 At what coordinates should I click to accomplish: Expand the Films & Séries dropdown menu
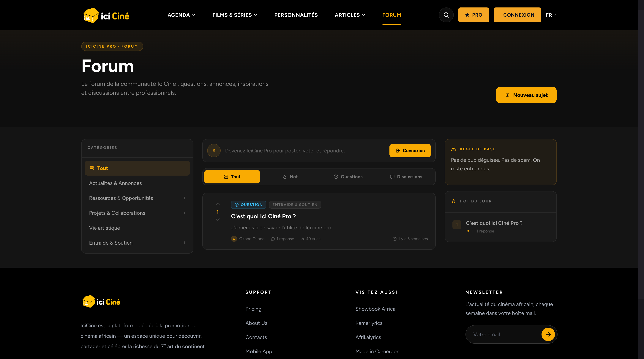pyautogui.click(x=235, y=15)
